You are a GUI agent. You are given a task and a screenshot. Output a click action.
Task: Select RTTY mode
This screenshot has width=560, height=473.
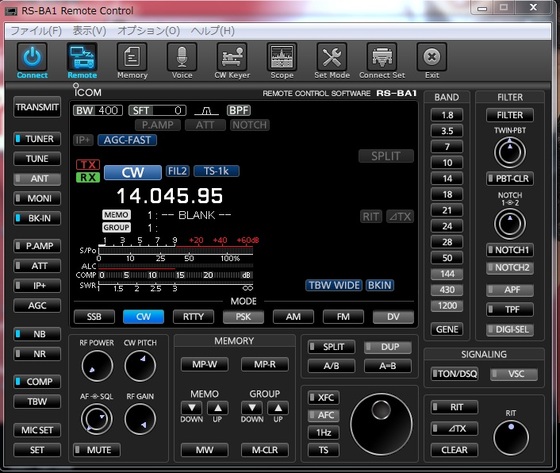tap(194, 317)
